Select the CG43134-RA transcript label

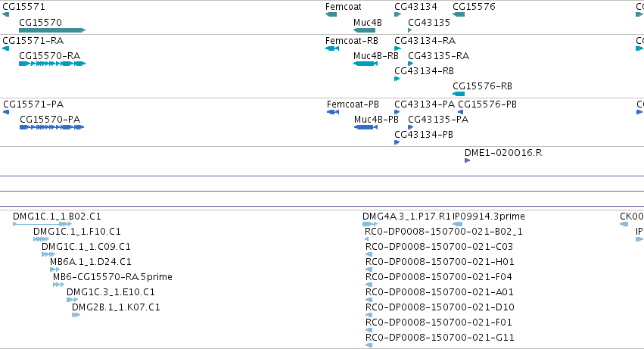[x=425, y=41]
